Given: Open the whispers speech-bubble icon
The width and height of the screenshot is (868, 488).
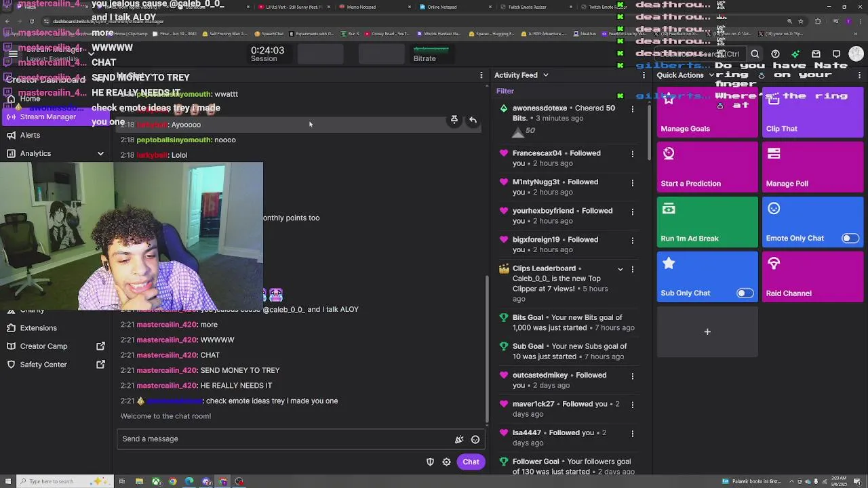Looking at the screenshot, I should tap(836, 54).
